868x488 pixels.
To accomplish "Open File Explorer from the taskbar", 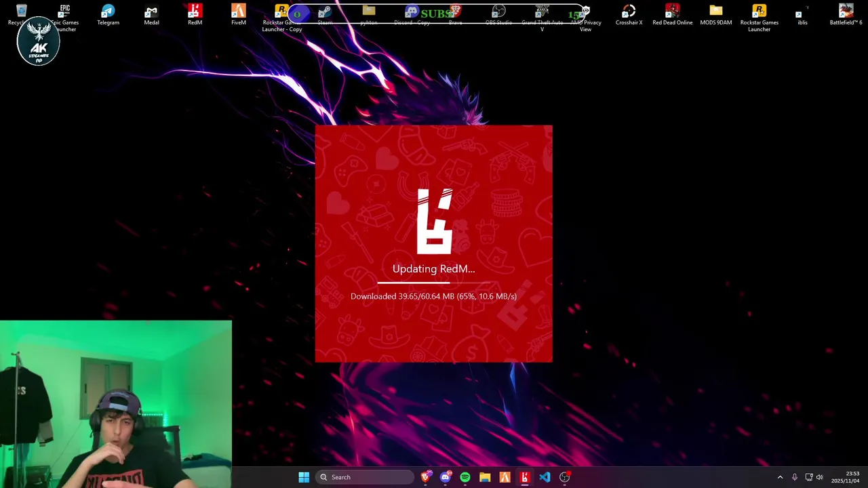I will 485,477.
